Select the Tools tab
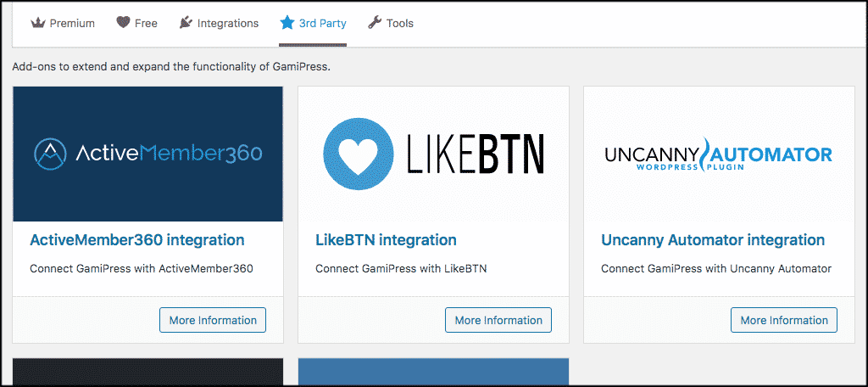 point(391,23)
